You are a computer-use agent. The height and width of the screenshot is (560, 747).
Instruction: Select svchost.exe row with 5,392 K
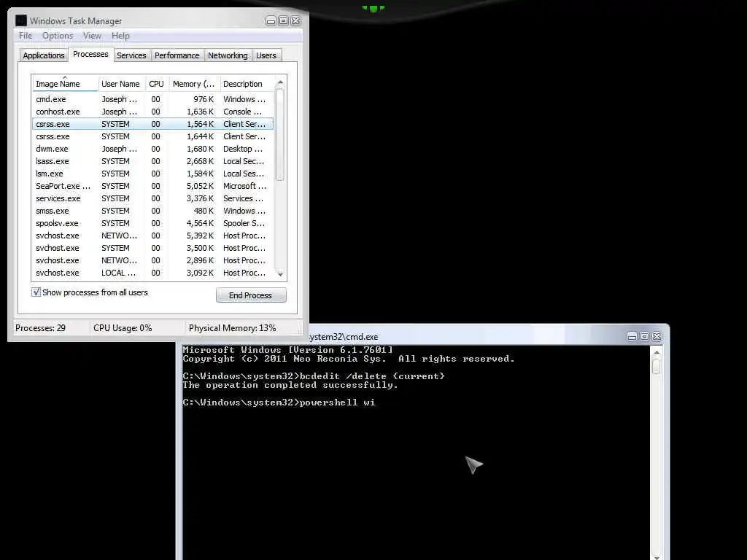[152, 236]
